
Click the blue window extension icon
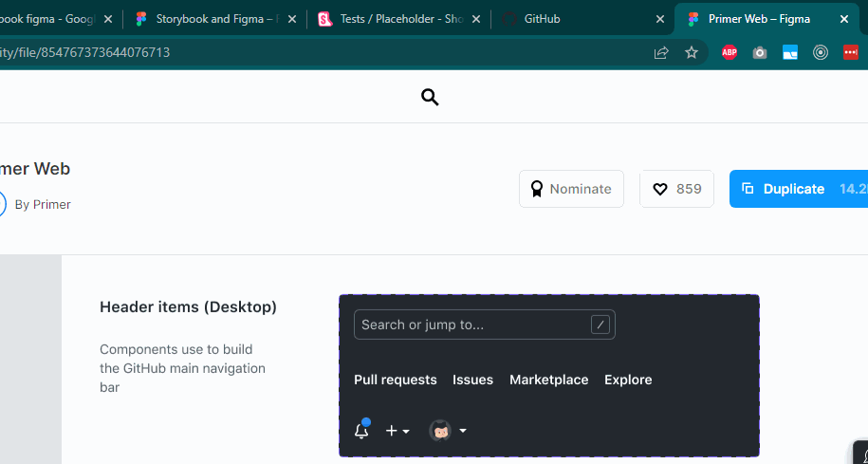[790, 52]
